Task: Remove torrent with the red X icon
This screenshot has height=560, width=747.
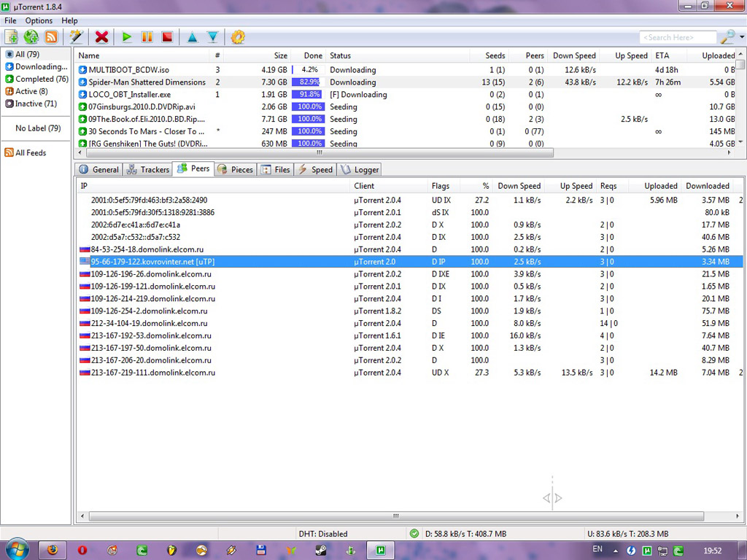Action: pos(101,36)
